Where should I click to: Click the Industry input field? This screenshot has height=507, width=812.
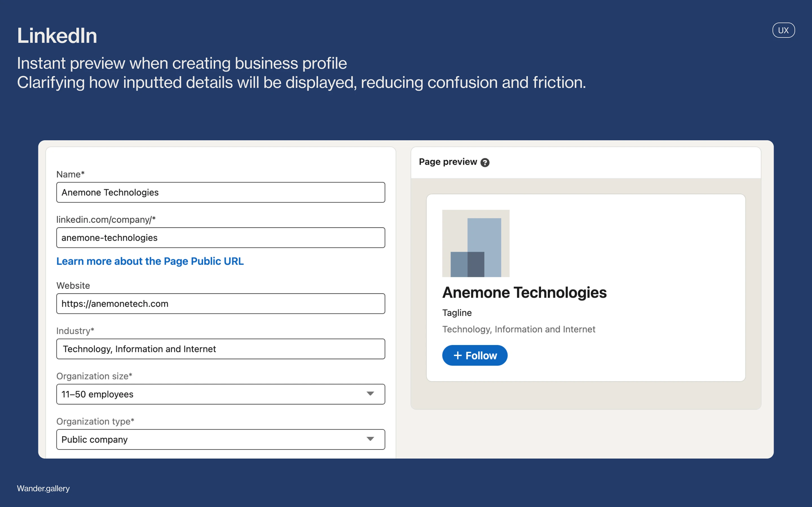coord(220,349)
